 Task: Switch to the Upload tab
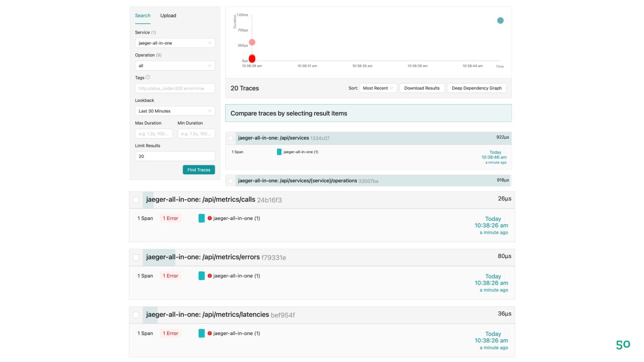168,16
